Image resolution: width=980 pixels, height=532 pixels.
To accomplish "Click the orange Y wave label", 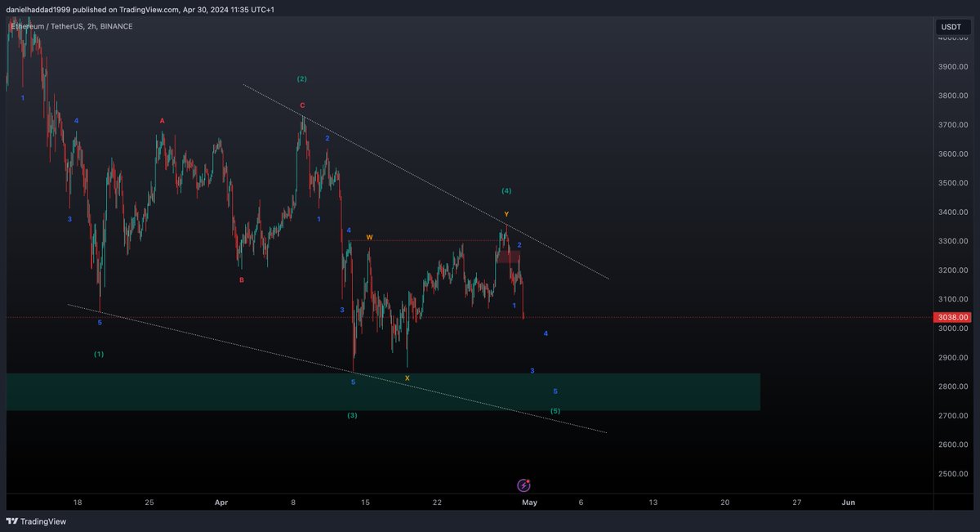I will [x=506, y=214].
